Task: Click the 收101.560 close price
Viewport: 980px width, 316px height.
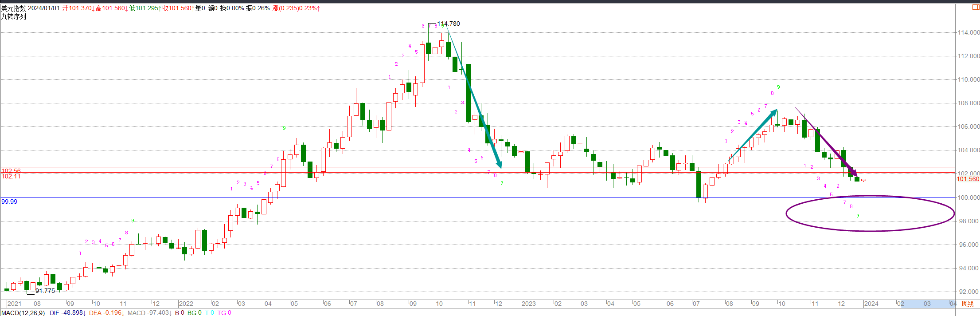Action: click(x=179, y=8)
